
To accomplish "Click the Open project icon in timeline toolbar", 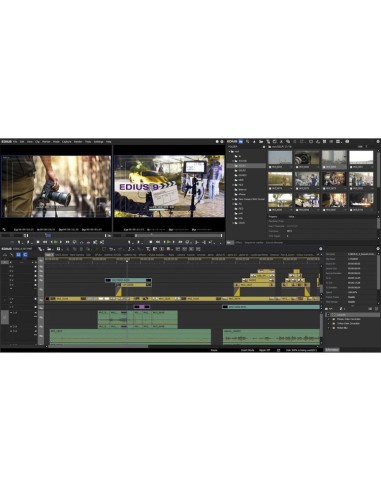I will [x=49, y=249].
